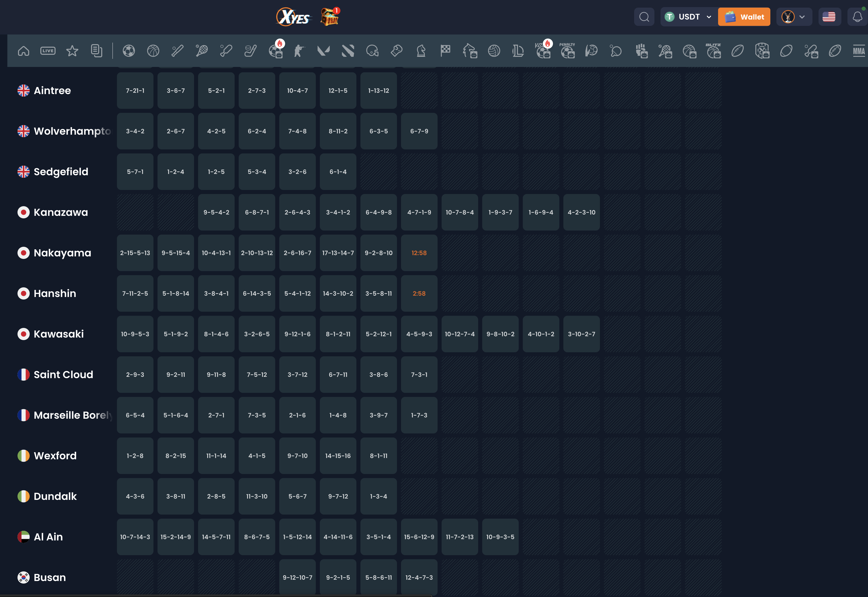Open Nakayama upcoming race at 12:58

point(419,253)
